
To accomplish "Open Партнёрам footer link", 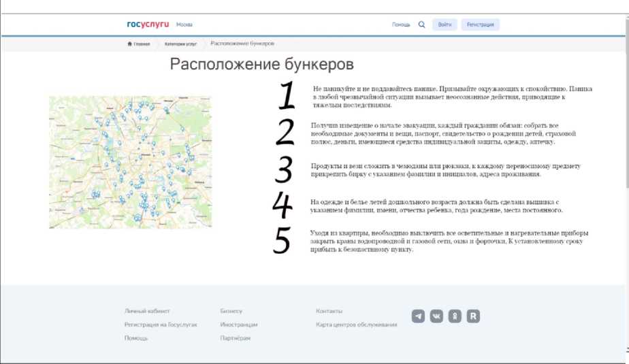I will pyautogui.click(x=236, y=338).
